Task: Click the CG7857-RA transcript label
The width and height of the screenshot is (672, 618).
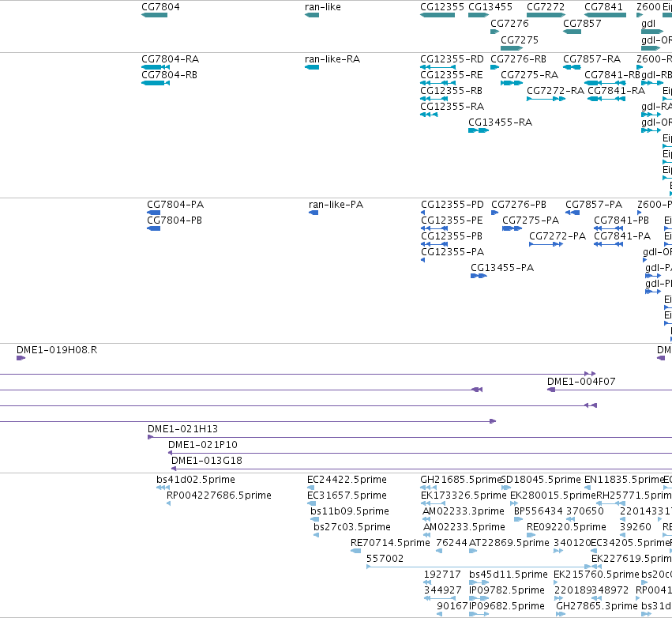Action: click(592, 58)
